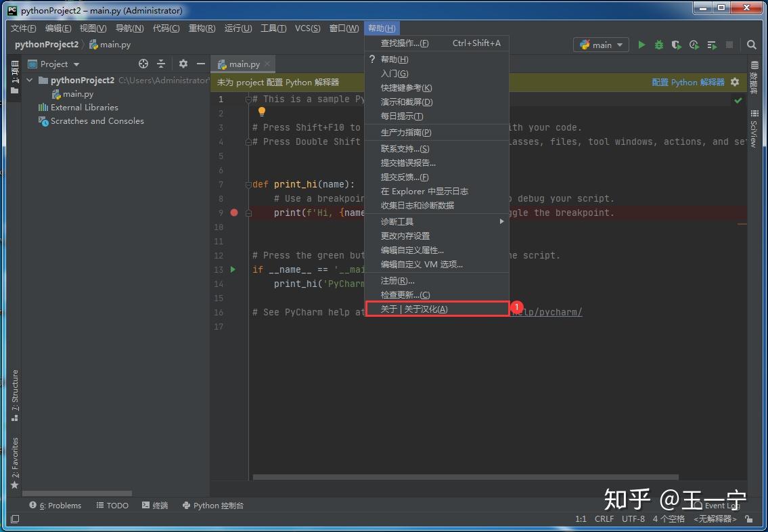
Task: Select 生产力指南(P) menu item
Action: [437, 132]
